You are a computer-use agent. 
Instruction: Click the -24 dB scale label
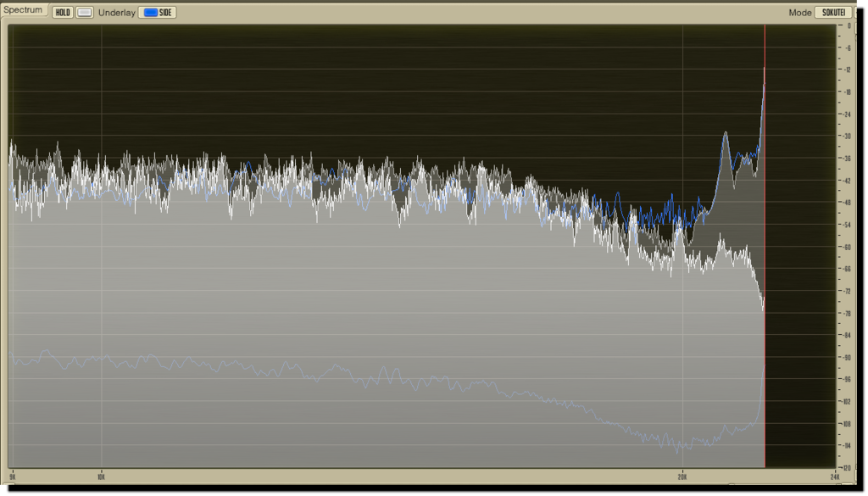click(x=848, y=114)
